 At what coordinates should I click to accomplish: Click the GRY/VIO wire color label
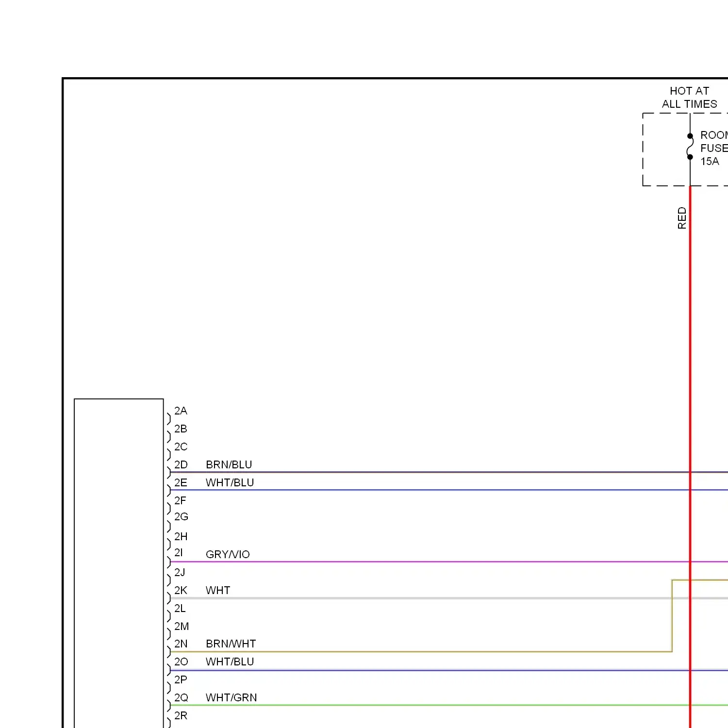click(228, 554)
